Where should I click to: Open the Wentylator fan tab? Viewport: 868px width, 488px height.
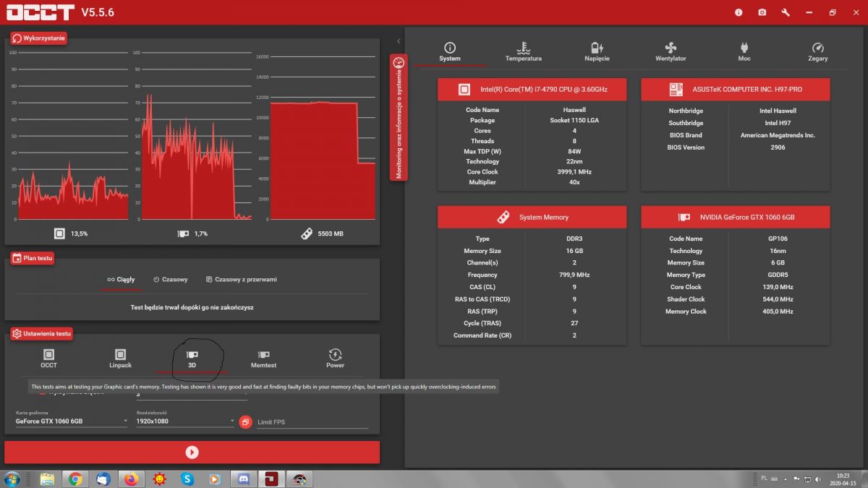click(671, 52)
